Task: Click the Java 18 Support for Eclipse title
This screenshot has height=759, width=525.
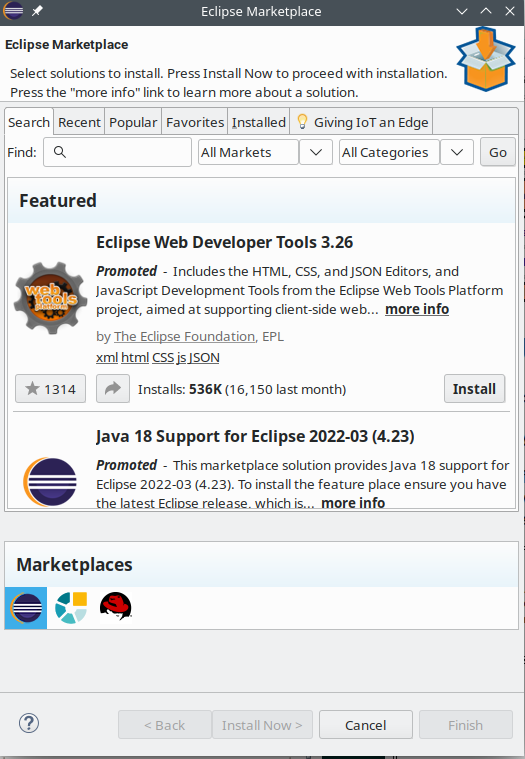Action: 255,436
